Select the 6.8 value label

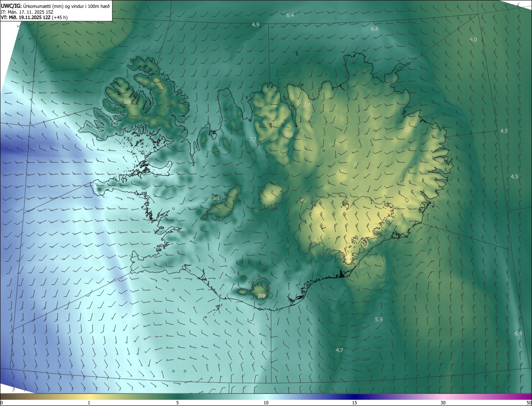click(374, 29)
